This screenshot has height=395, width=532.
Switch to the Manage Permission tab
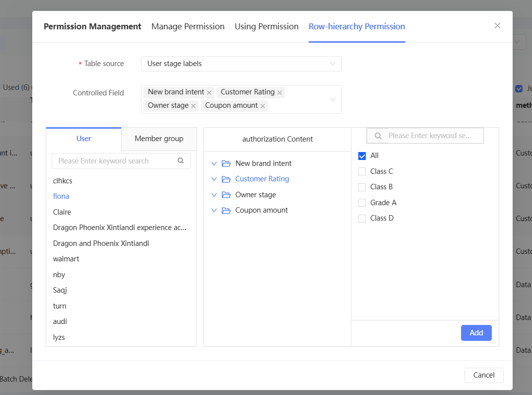click(x=188, y=26)
